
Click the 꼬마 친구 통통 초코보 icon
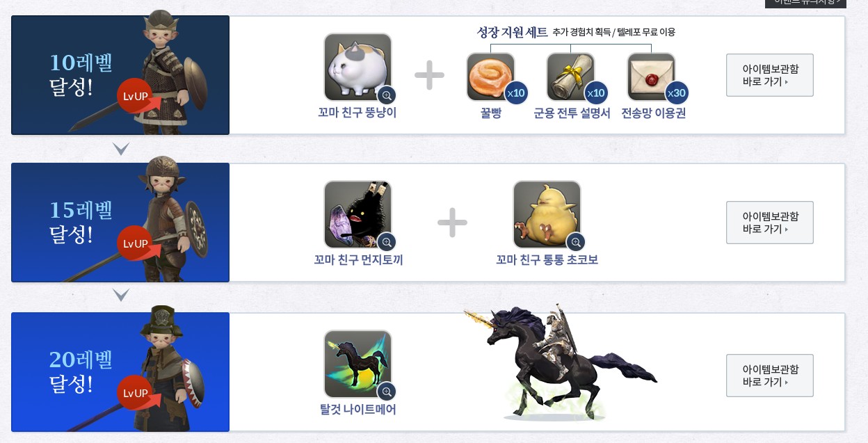point(547,215)
